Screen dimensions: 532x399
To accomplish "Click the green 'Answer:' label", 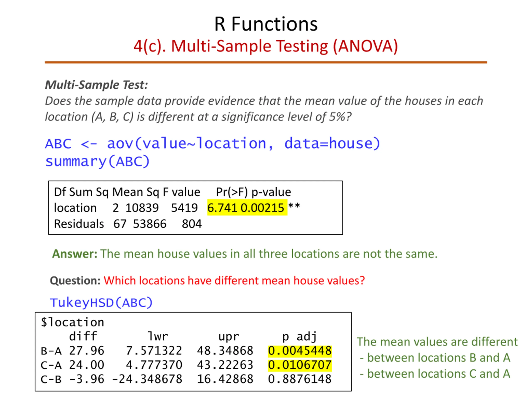I will [75, 254].
